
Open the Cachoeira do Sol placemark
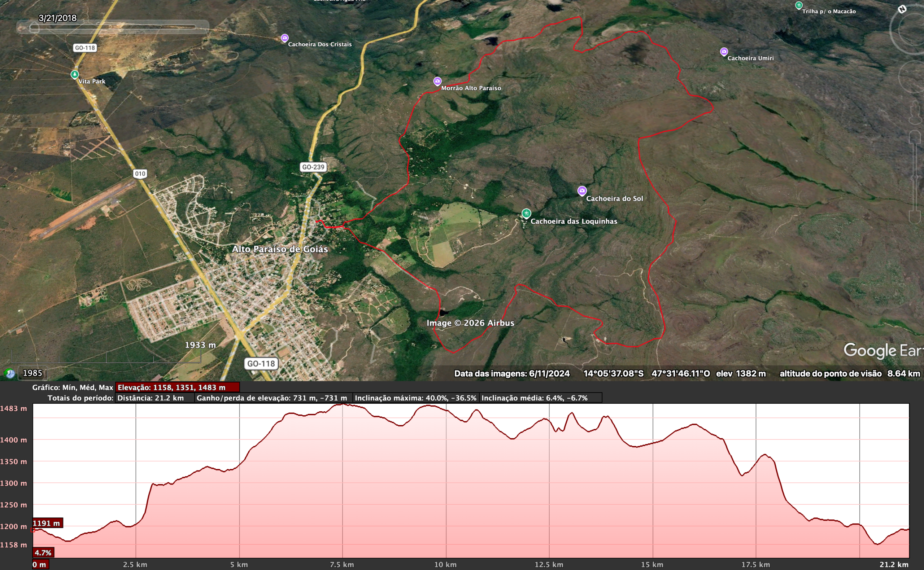click(582, 192)
